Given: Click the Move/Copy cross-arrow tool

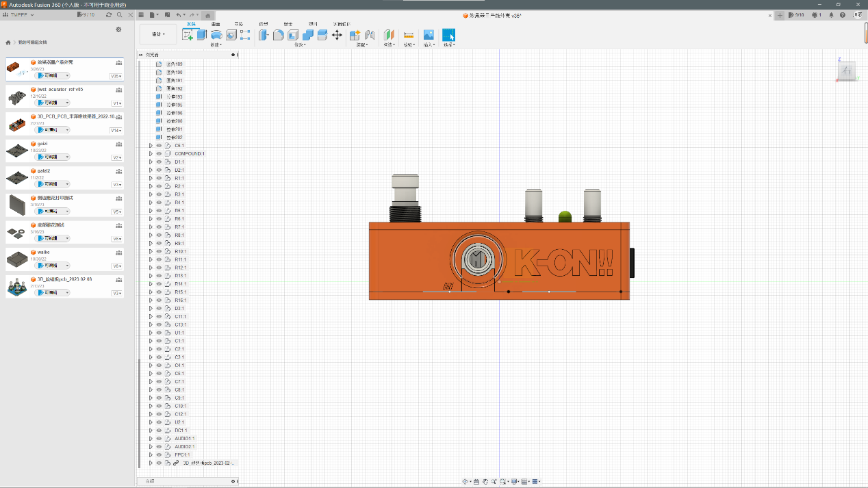Looking at the screenshot, I should (337, 35).
